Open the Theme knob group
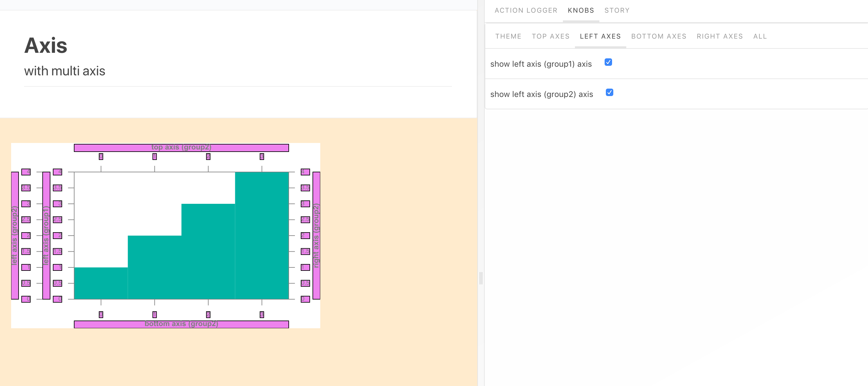The image size is (868, 386). point(508,36)
